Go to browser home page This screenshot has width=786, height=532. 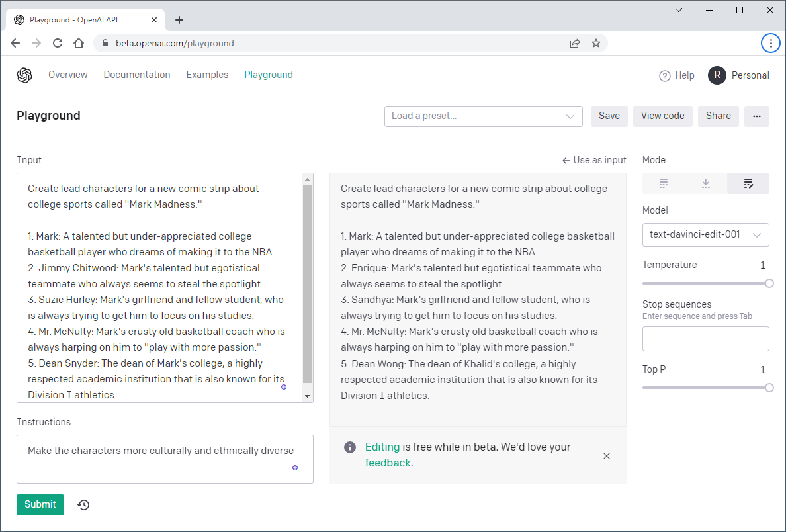pyautogui.click(x=79, y=43)
